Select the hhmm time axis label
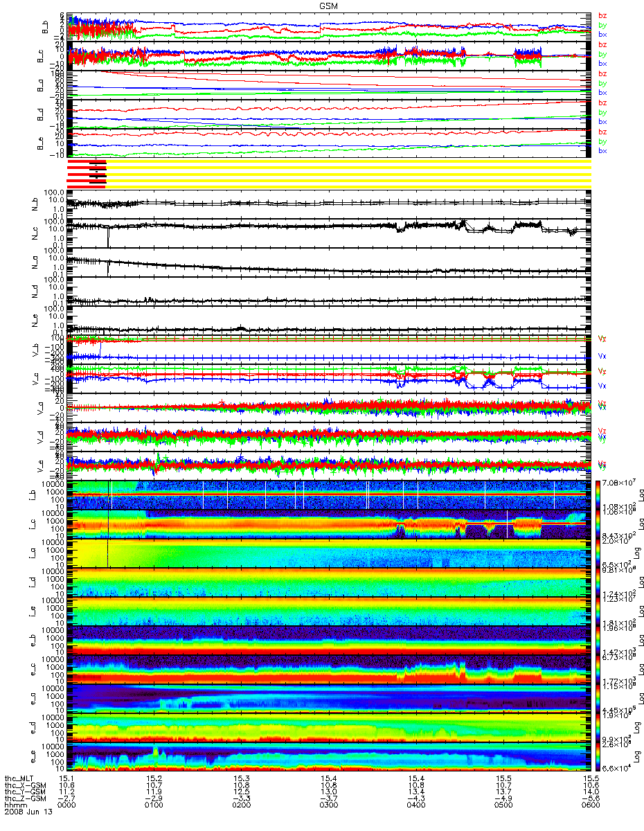This screenshot has height=831, width=644. pos(15,805)
